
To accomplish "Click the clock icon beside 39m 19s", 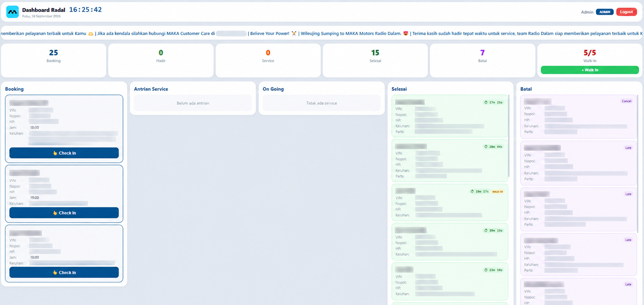I will point(486,230).
